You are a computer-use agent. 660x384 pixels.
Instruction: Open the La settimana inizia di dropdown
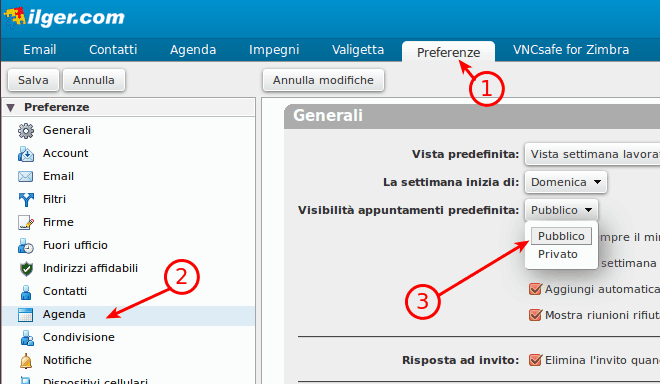[566, 182]
